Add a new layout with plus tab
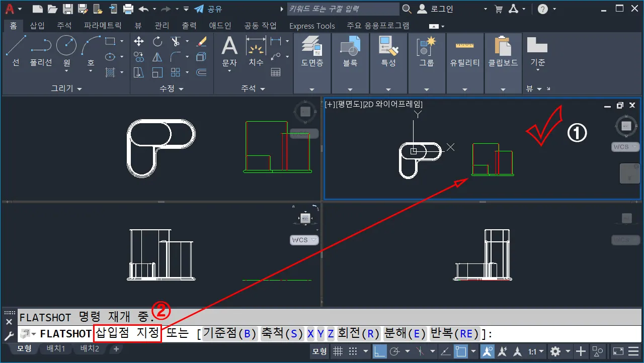Screen dimensions: 644x363 (x=116, y=348)
